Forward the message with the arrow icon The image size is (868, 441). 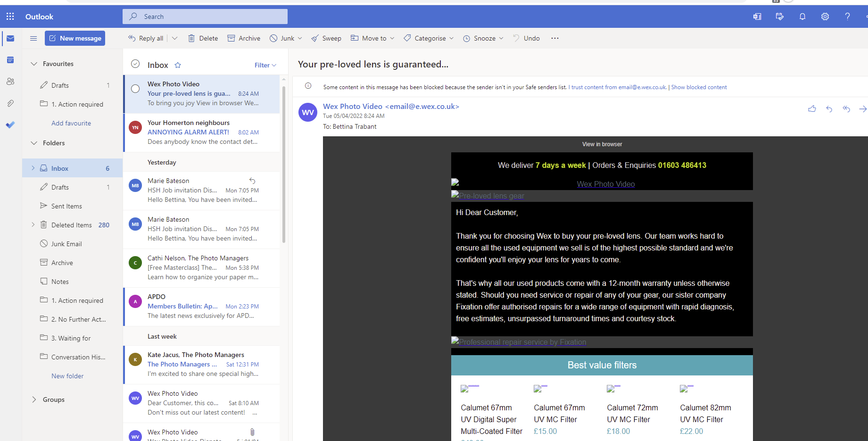coord(863,108)
